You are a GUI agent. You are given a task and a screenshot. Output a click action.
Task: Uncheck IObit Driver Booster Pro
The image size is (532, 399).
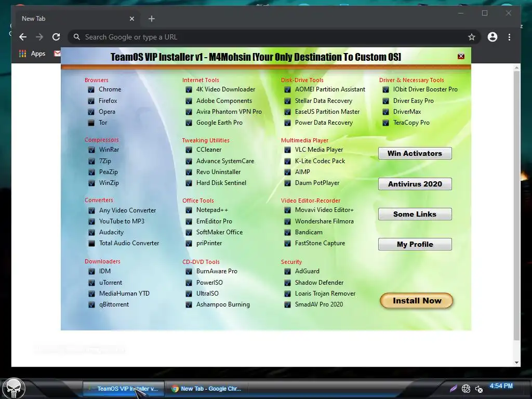tap(385, 89)
